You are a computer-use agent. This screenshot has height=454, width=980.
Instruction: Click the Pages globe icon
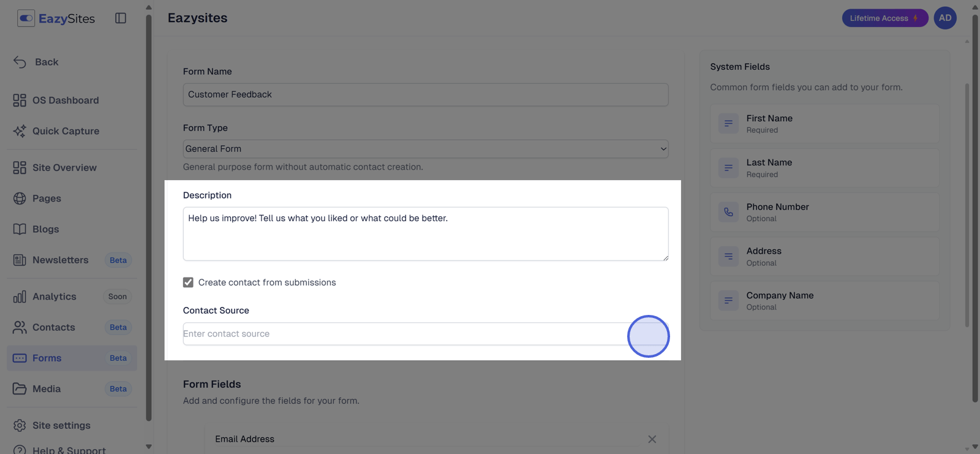[x=20, y=199]
